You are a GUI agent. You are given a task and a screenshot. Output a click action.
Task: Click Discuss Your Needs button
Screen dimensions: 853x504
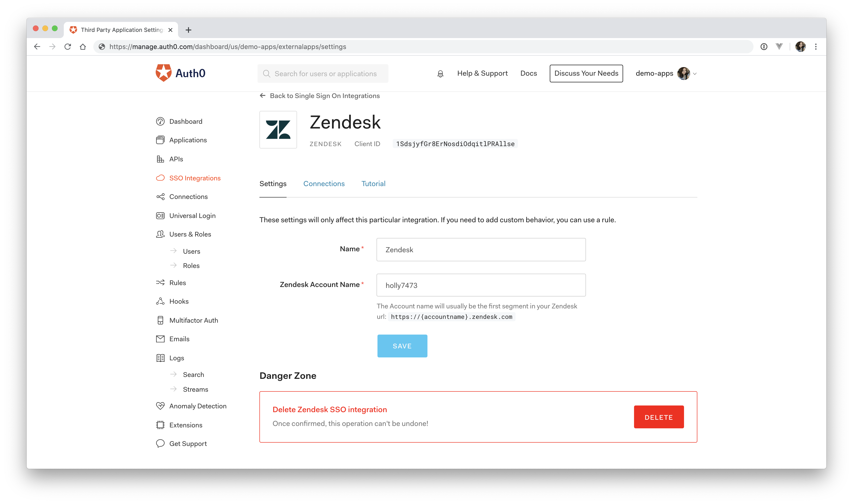click(x=586, y=73)
